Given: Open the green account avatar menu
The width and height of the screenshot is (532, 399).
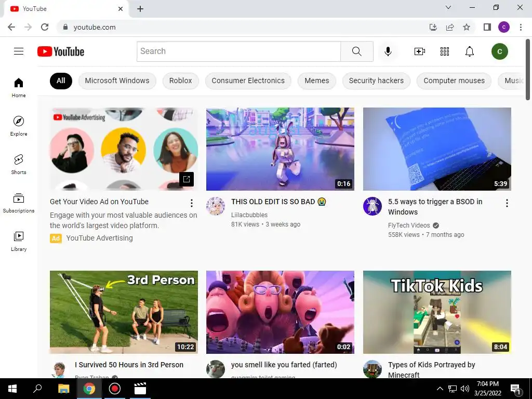Looking at the screenshot, I should coord(499,51).
